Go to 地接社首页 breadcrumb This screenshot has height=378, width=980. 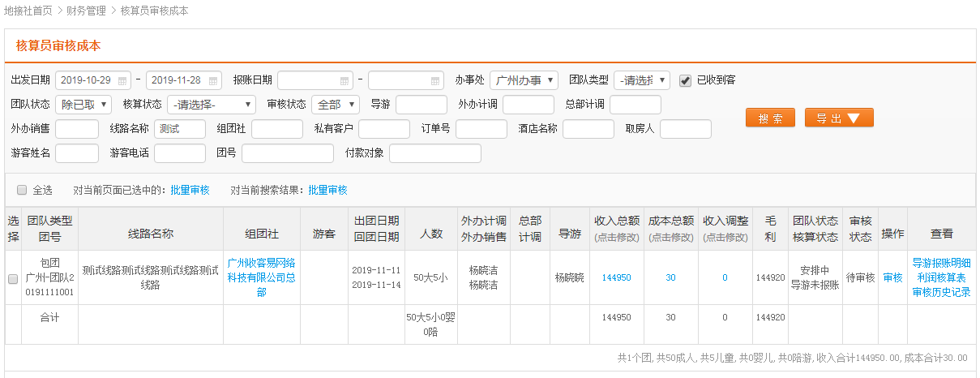28,11
